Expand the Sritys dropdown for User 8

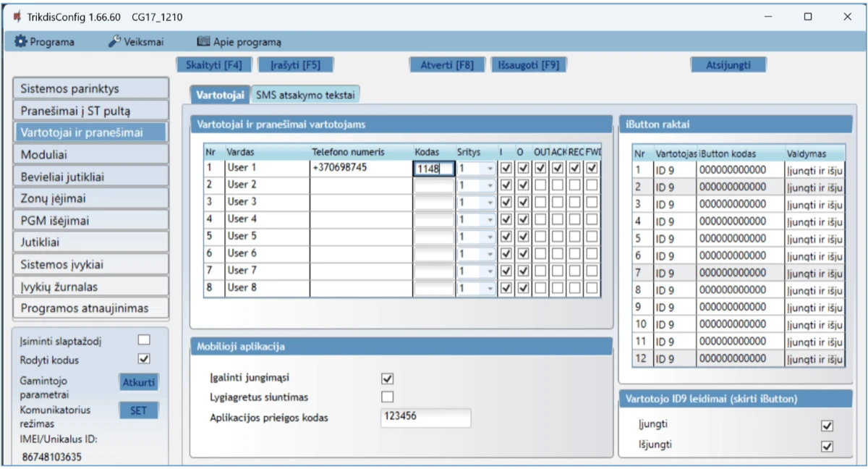point(490,288)
